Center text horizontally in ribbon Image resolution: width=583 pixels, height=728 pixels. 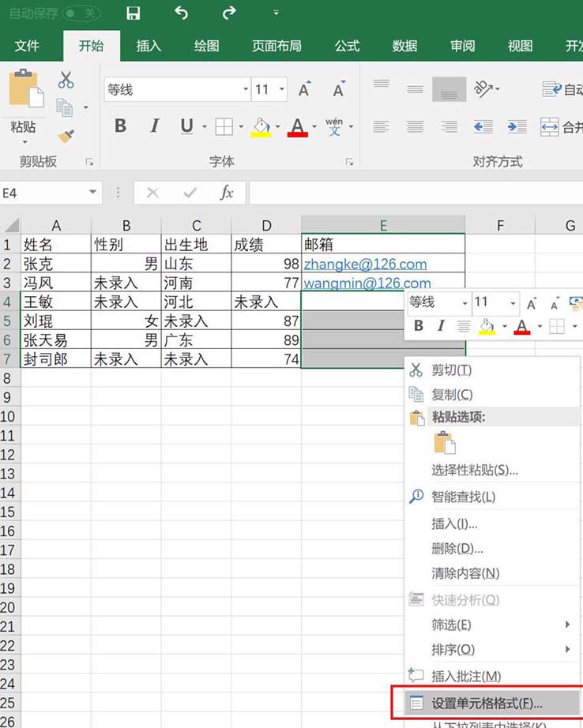click(x=415, y=126)
